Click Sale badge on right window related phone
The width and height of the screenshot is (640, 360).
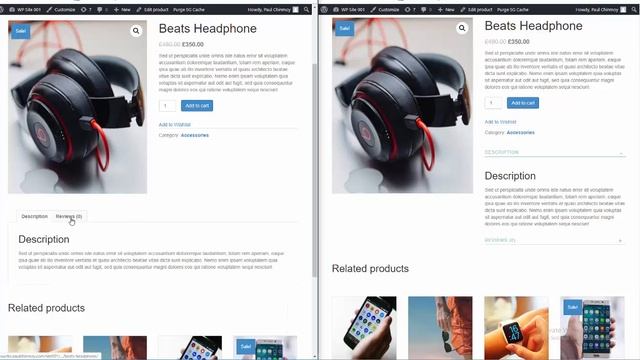(x=572, y=307)
